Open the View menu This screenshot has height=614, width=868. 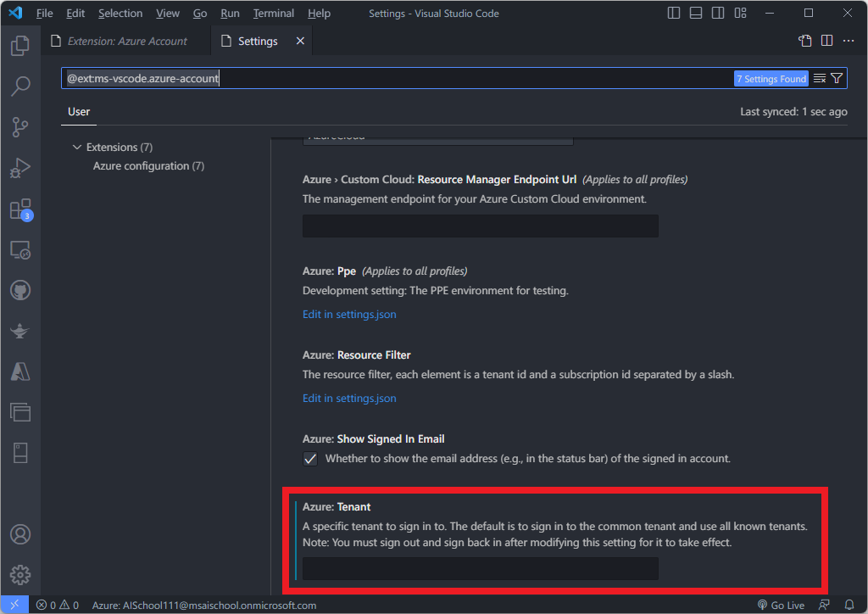click(x=167, y=14)
